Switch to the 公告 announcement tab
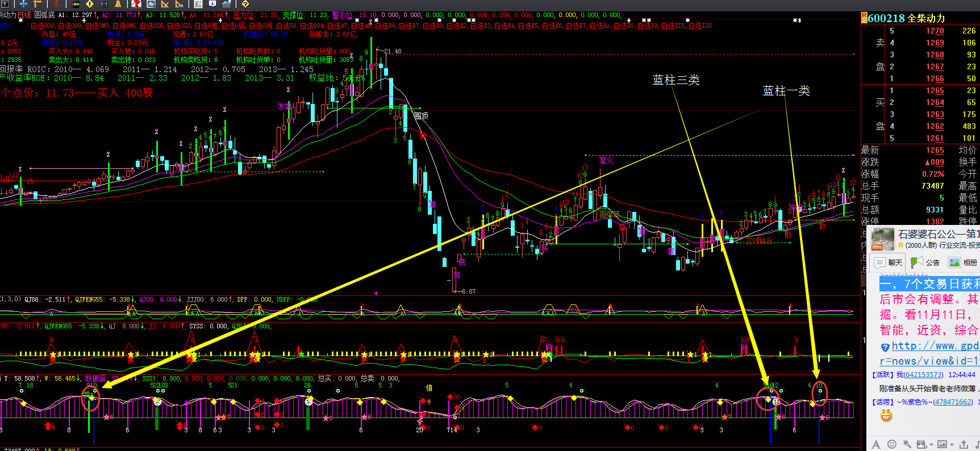The height and width of the screenshot is (451, 980). [x=925, y=262]
